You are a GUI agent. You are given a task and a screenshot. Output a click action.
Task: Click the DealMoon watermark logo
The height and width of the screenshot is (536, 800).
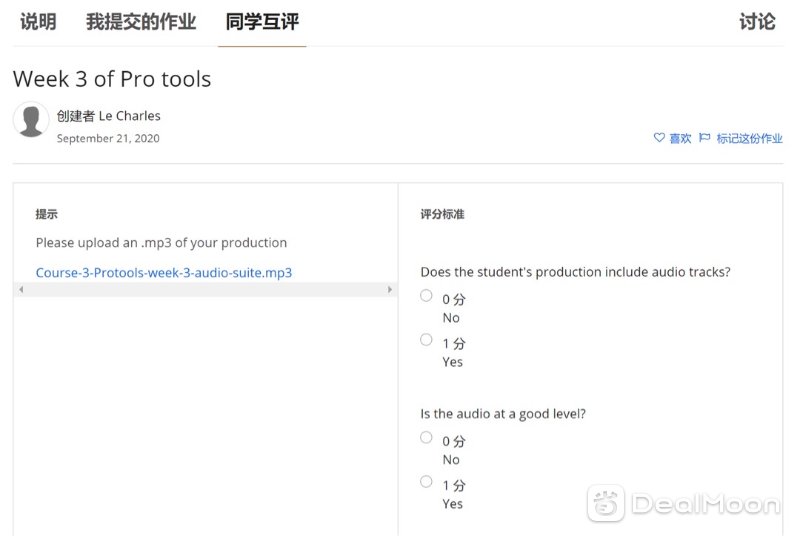tap(683, 503)
